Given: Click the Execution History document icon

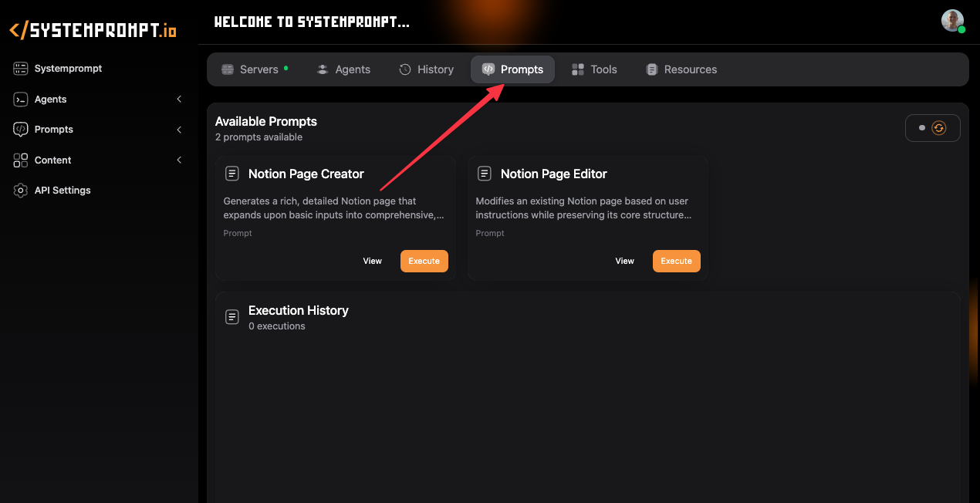Looking at the screenshot, I should point(231,317).
